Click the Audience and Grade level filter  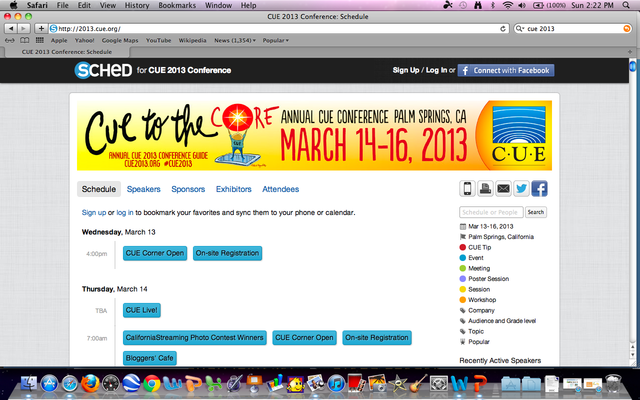tap(498, 321)
